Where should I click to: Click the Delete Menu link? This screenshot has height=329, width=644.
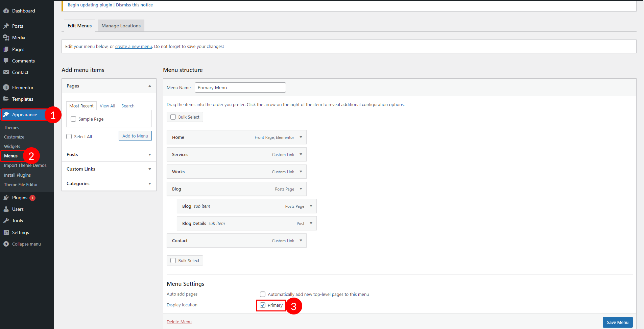(x=179, y=322)
